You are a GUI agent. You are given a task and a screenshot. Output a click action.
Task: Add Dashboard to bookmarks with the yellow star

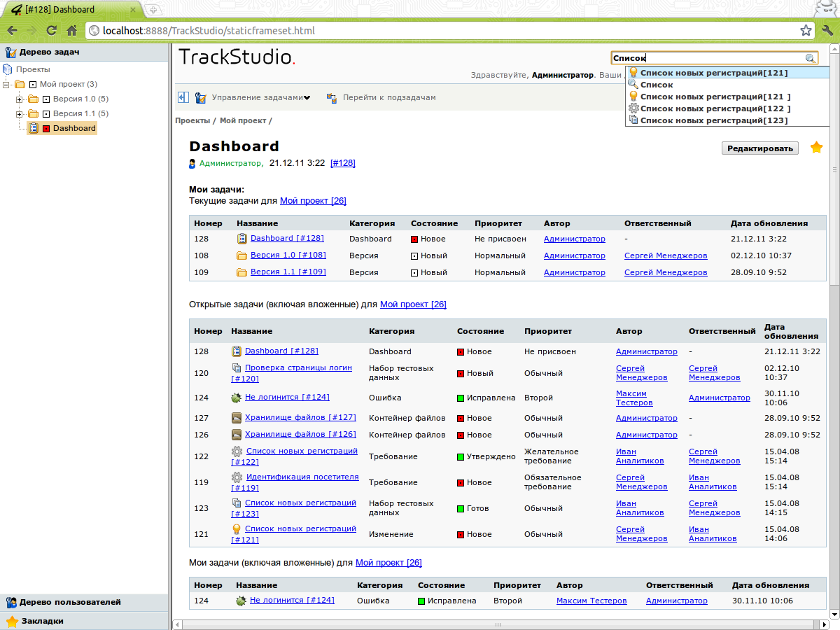[816, 147]
